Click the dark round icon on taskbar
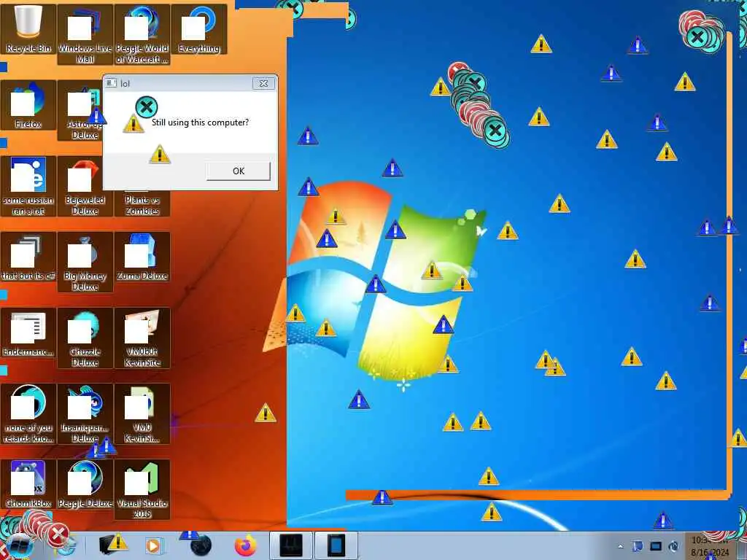Viewport: 747px width, 560px height. click(x=201, y=545)
